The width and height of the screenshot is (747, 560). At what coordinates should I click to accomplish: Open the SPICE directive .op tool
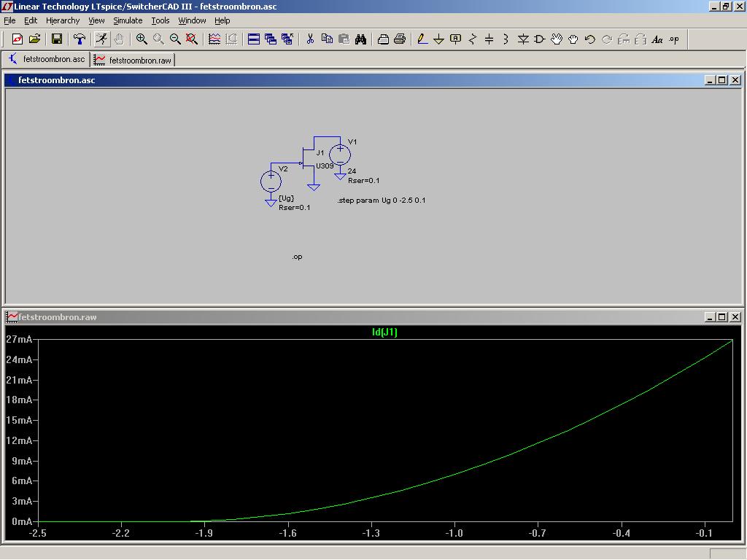[673, 39]
